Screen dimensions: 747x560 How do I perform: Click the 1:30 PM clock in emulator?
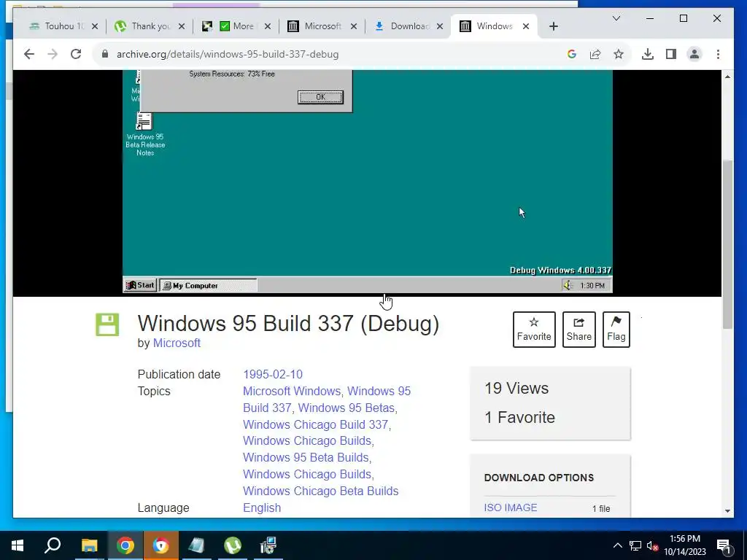(592, 286)
